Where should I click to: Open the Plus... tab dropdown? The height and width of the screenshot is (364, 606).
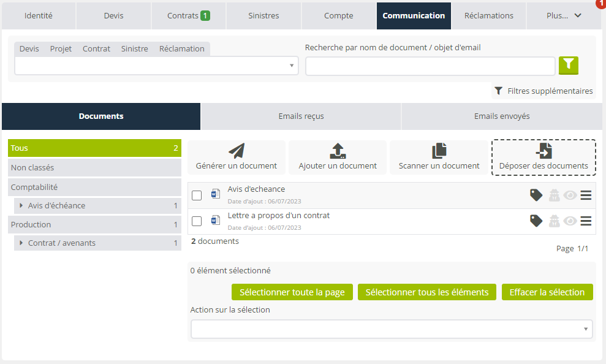click(x=564, y=16)
